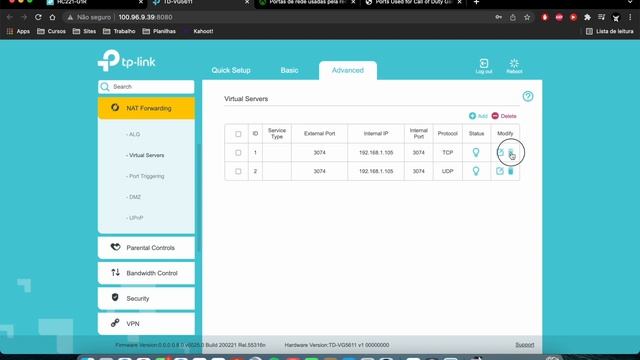The image size is (640, 360).
Task: Open browser extensions puzzle icon
Action: tap(587, 17)
